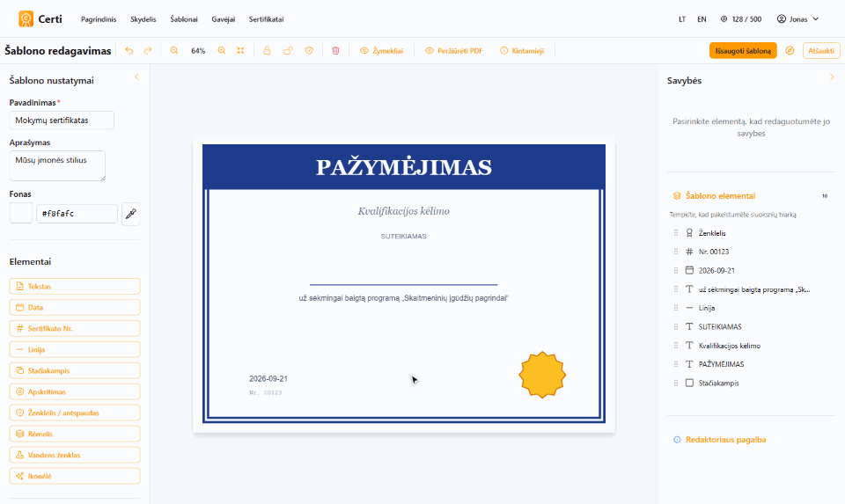Add an Ikonėlė element
This screenshot has height=504, width=845.
coord(75,476)
